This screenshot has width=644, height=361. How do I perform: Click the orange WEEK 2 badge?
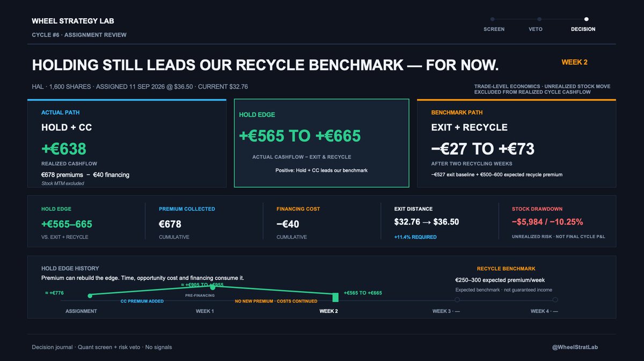point(574,62)
